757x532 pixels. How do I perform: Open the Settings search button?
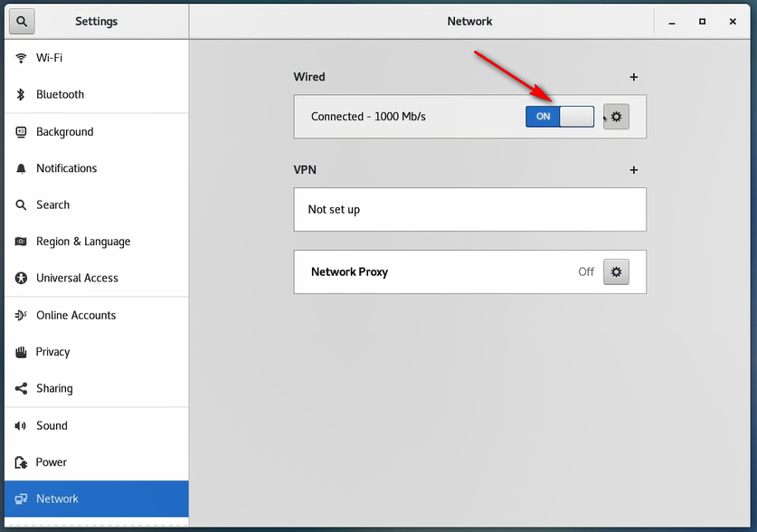point(22,21)
